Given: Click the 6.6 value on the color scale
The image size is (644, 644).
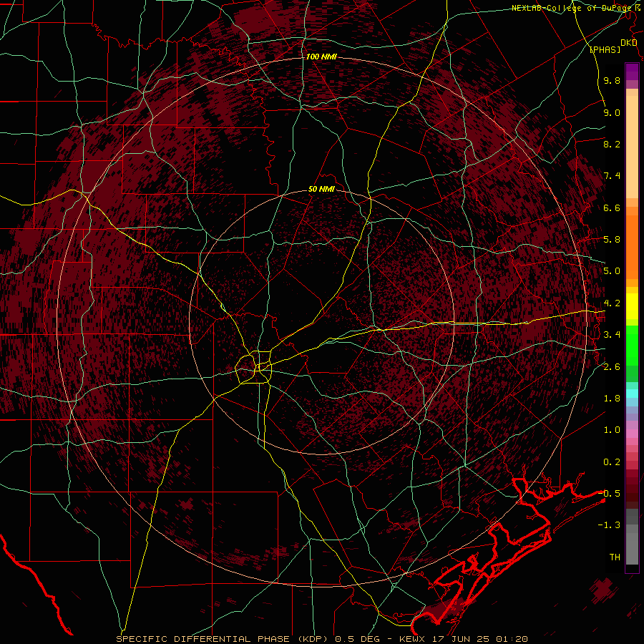Looking at the screenshot, I should 612,208.
